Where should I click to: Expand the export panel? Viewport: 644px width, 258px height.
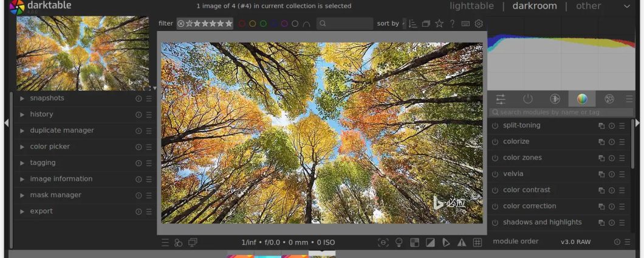tap(41, 211)
